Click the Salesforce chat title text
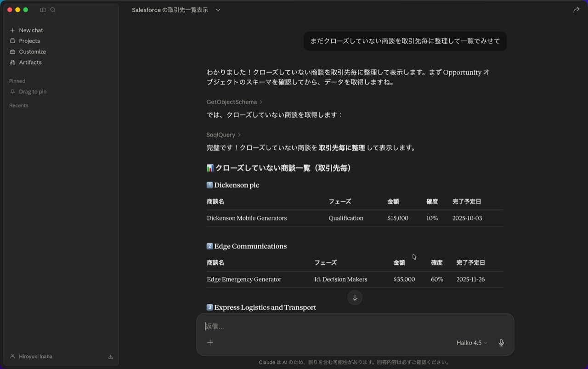 pos(170,10)
